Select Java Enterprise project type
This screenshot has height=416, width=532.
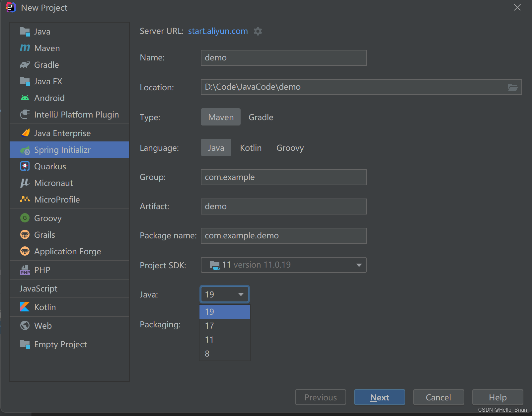[69, 133]
